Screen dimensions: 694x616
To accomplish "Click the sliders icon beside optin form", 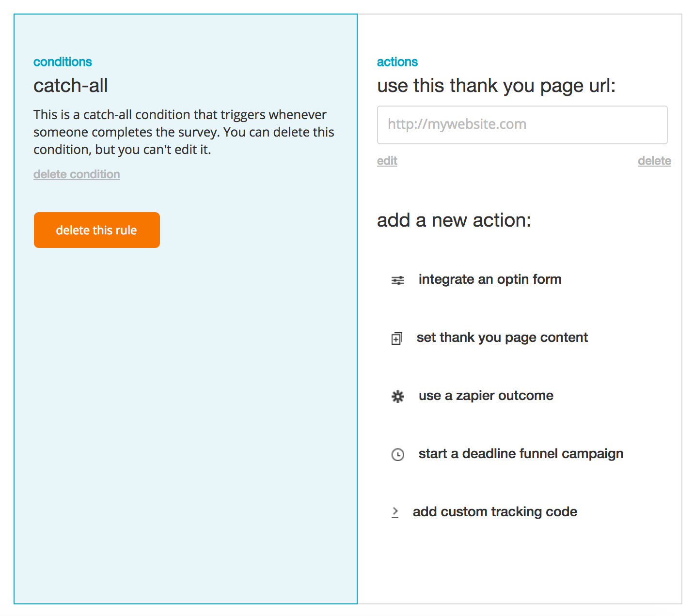I will 398,280.
